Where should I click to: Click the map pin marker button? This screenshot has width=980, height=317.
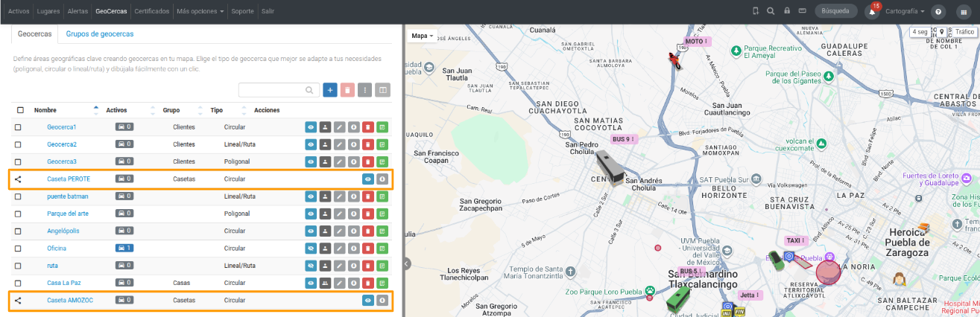pos(942,32)
